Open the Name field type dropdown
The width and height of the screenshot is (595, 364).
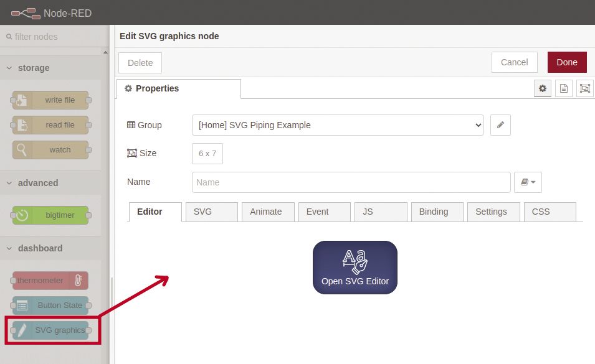point(528,182)
